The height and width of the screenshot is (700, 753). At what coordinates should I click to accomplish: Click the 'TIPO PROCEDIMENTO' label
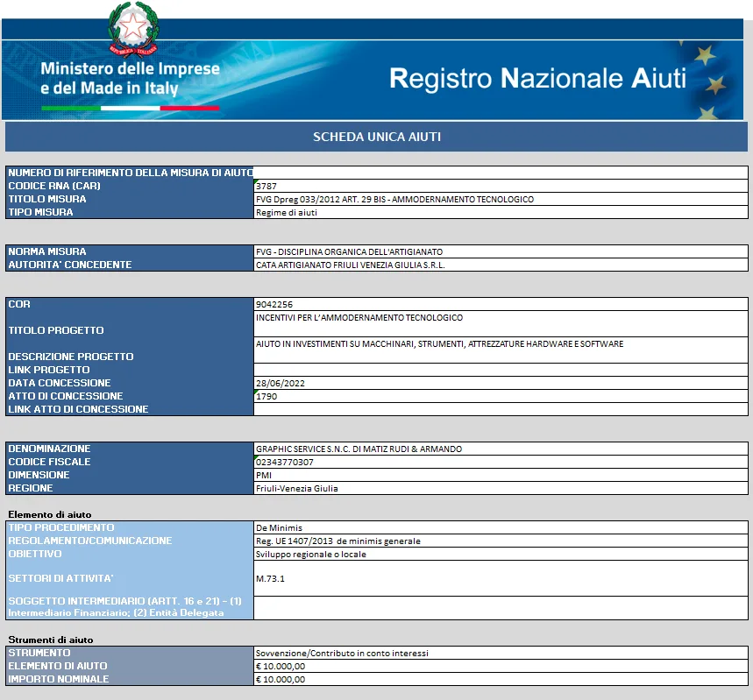coord(61,527)
